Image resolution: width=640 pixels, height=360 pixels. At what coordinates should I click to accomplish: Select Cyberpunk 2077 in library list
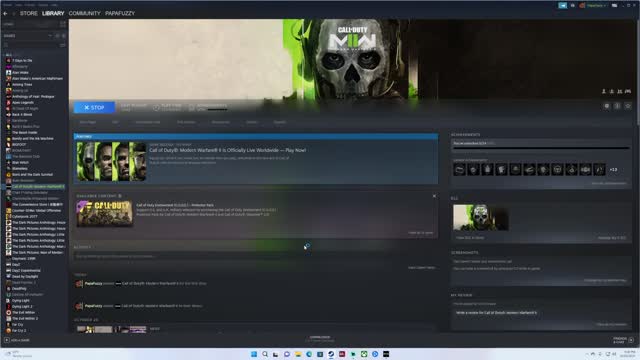(x=24, y=216)
